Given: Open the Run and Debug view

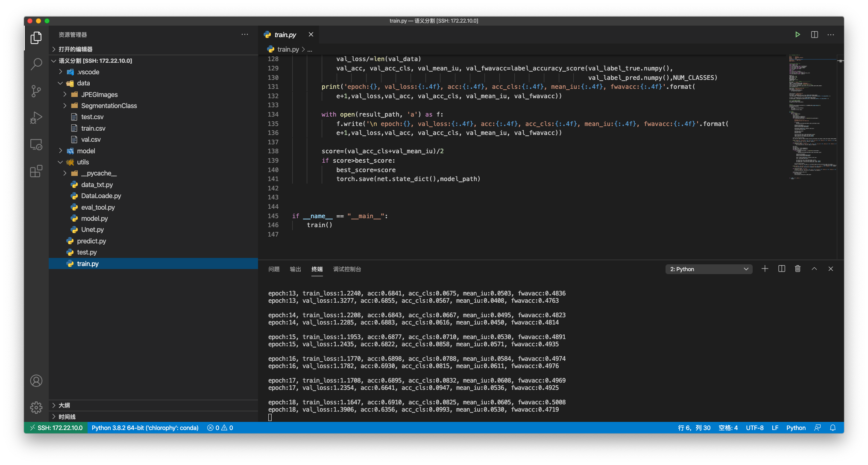Looking at the screenshot, I should [x=36, y=117].
